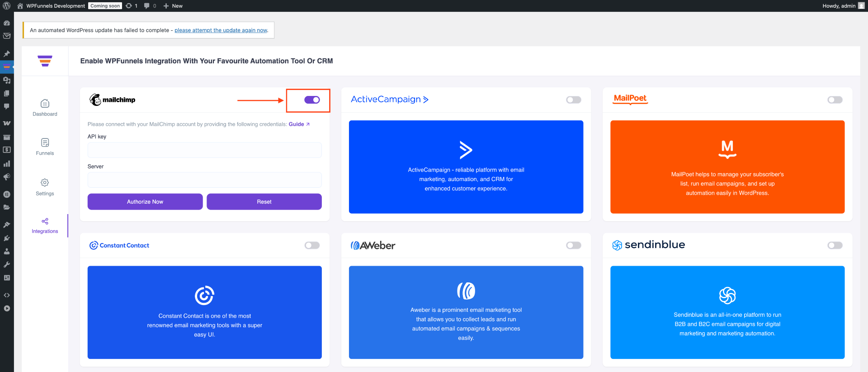
Task: Click Authorize Now button
Action: pos(145,202)
